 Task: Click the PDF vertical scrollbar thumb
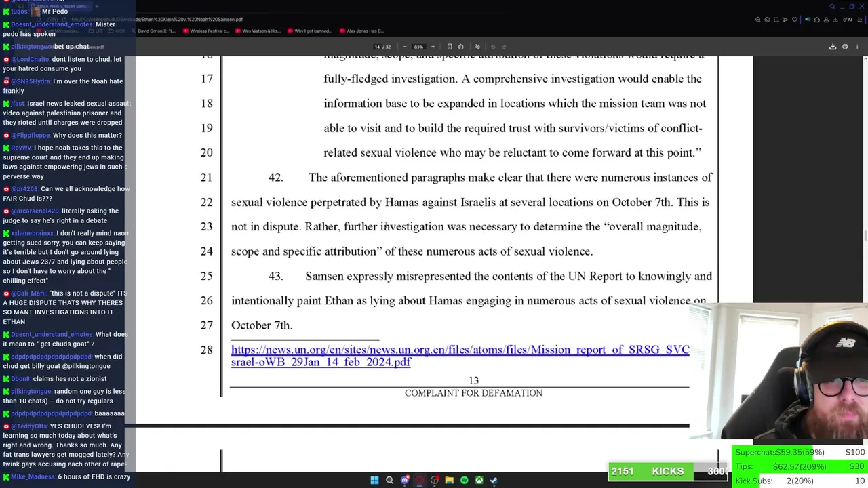coord(865,236)
